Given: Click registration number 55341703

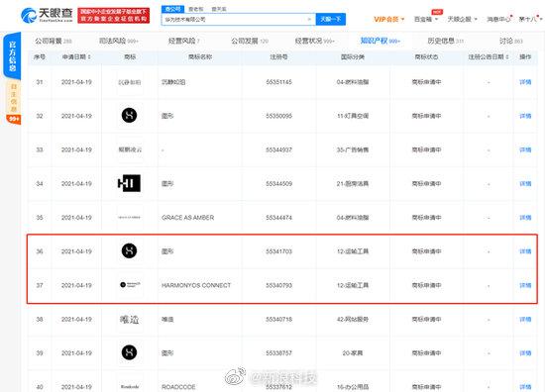Looking at the screenshot, I should click(279, 251).
